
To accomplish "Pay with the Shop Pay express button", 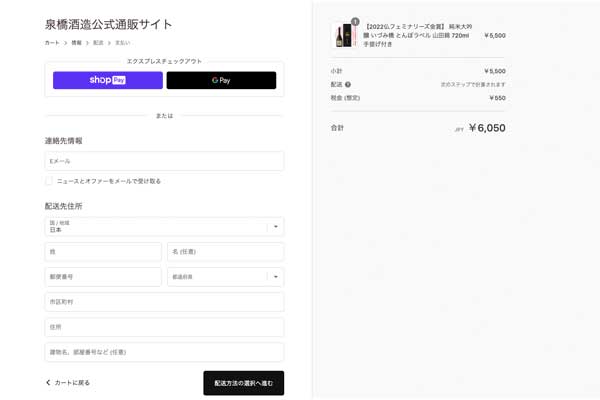I will [x=108, y=80].
